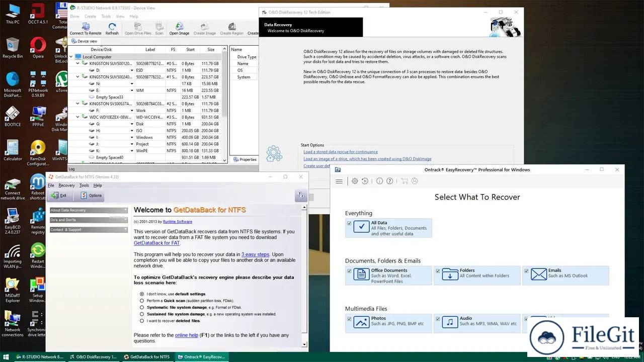644x362 pixels.
Task: Open RamDisk Configuration desktop icon
Action: click(38, 153)
